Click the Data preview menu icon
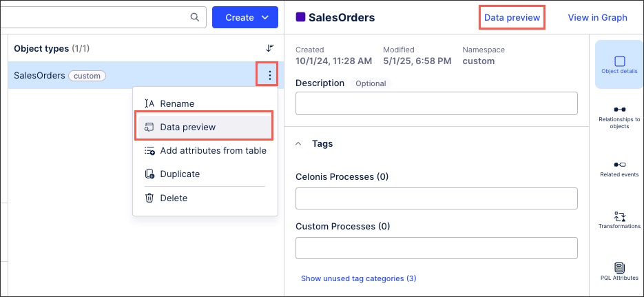Screen dimensions: 644x297 click(x=149, y=127)
